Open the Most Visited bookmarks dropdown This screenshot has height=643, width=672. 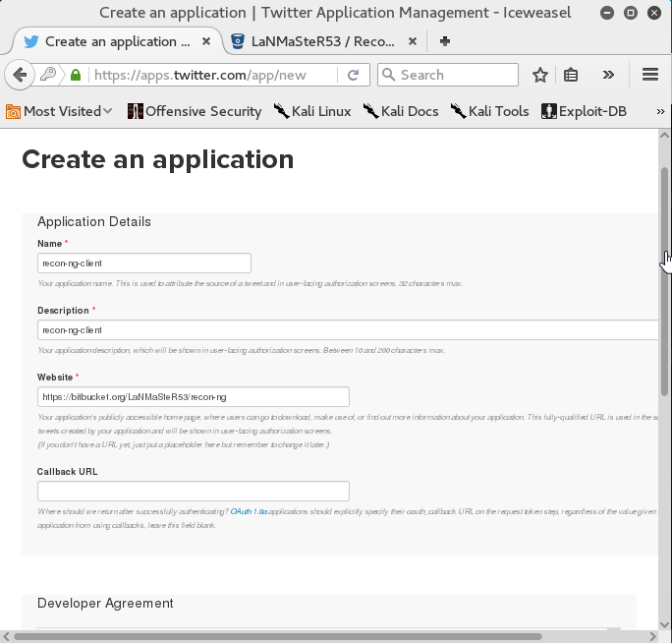(59, 111)
